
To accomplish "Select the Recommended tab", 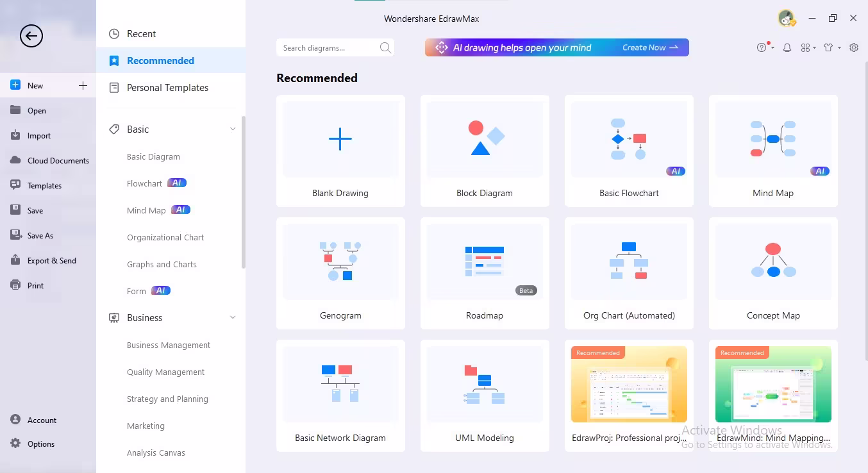I will (x=171, y=61).
